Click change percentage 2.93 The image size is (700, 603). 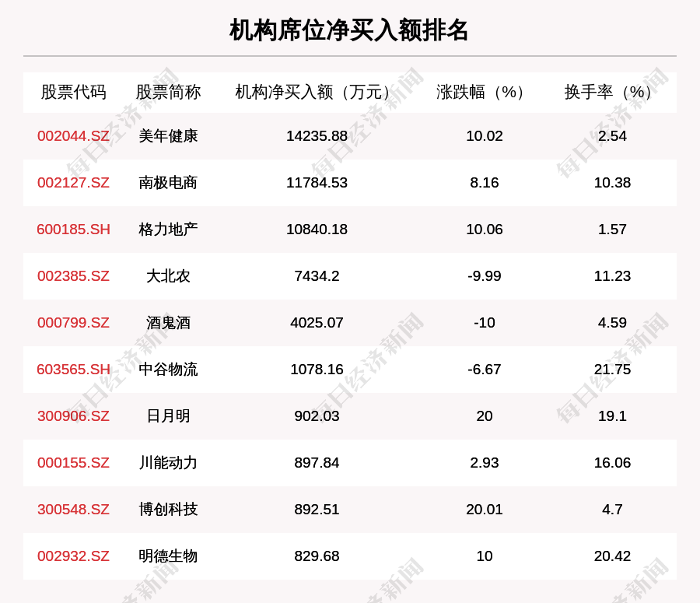[485, 463]
